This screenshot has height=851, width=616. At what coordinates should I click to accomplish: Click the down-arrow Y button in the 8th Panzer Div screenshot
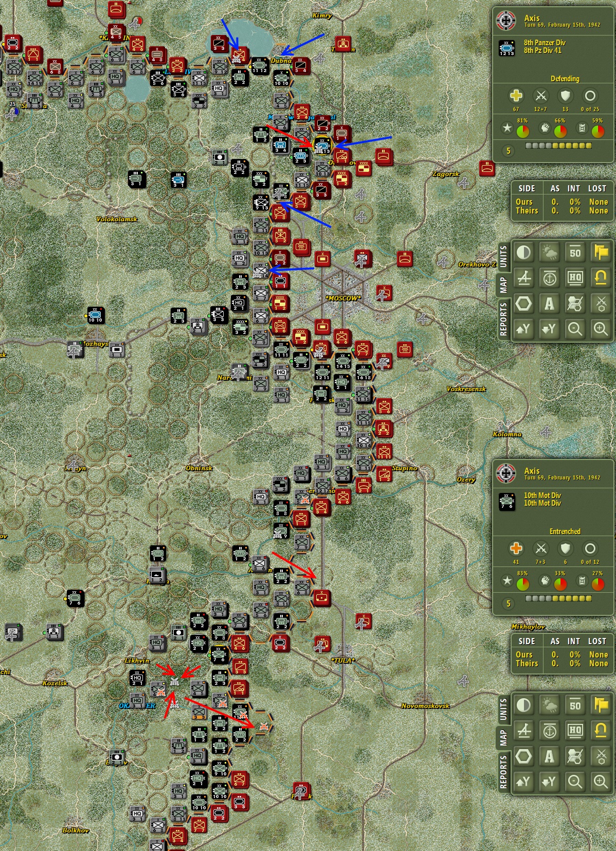click(549, 329)
